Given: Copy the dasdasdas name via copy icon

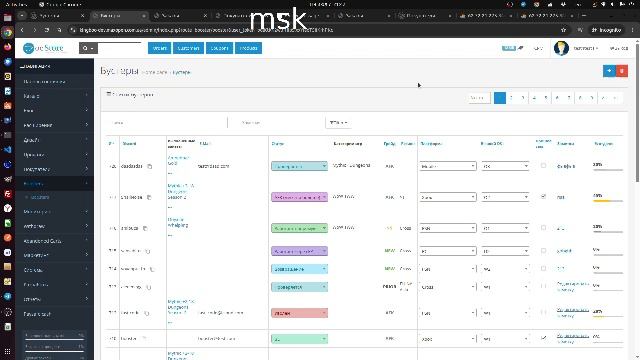Looking at the screenshot, I should point(150,166).
